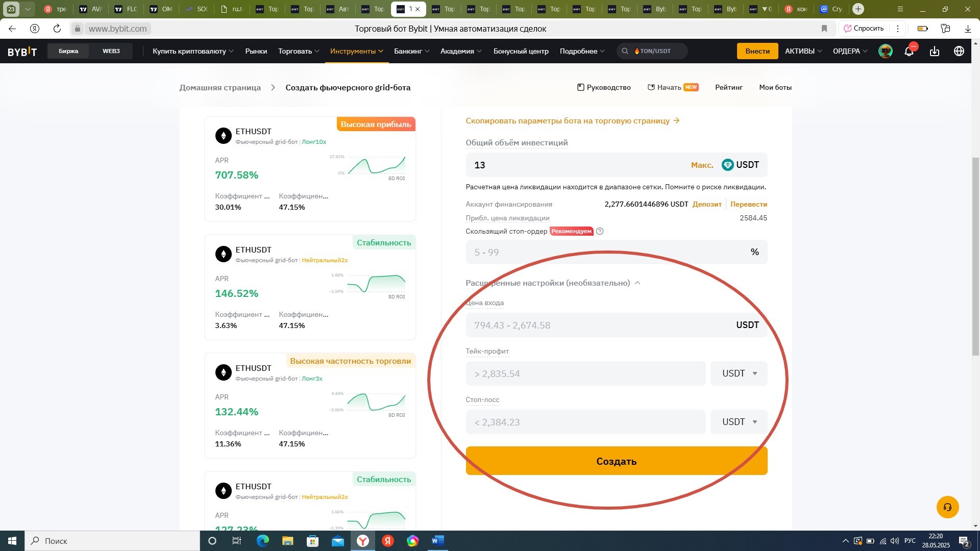Switch to Биржа mode
Viewport: 980px width, 551px height.
[68, 51]
